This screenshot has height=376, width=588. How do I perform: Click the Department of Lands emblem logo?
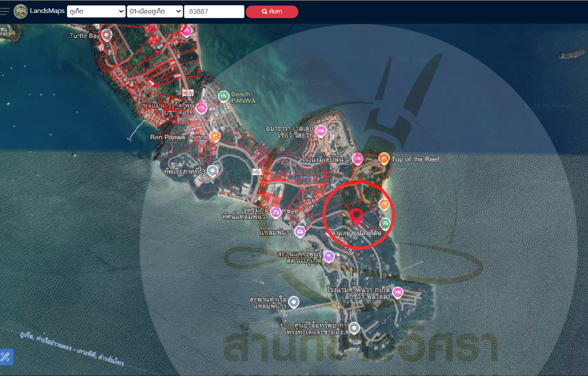[x=21, y=11]
